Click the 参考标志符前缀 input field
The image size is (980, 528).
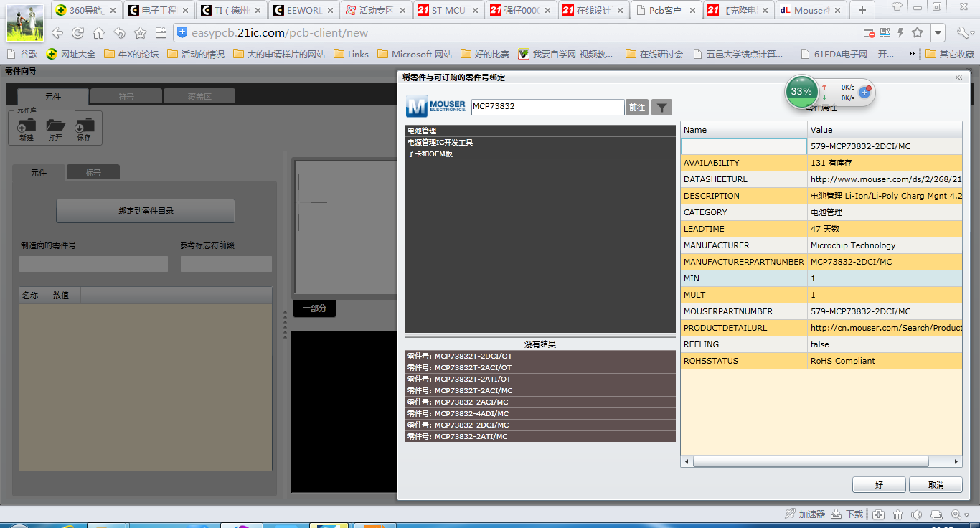click(226, 264)
